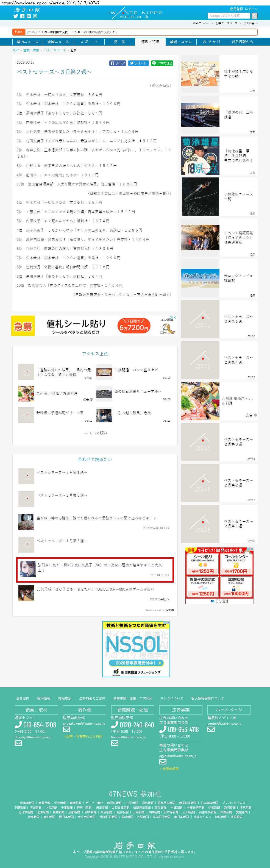Expand the もっと読む list
This screenshot has height=868, width=270.
(x=95, y=433)
